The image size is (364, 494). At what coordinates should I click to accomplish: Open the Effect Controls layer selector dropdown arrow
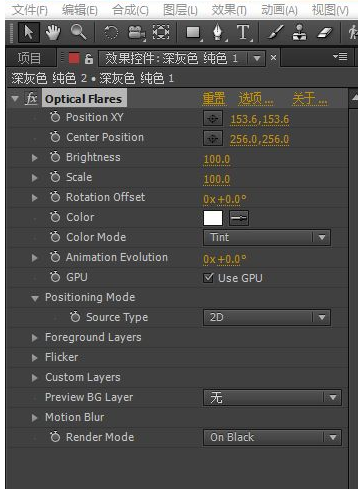[x=257, y=59]
